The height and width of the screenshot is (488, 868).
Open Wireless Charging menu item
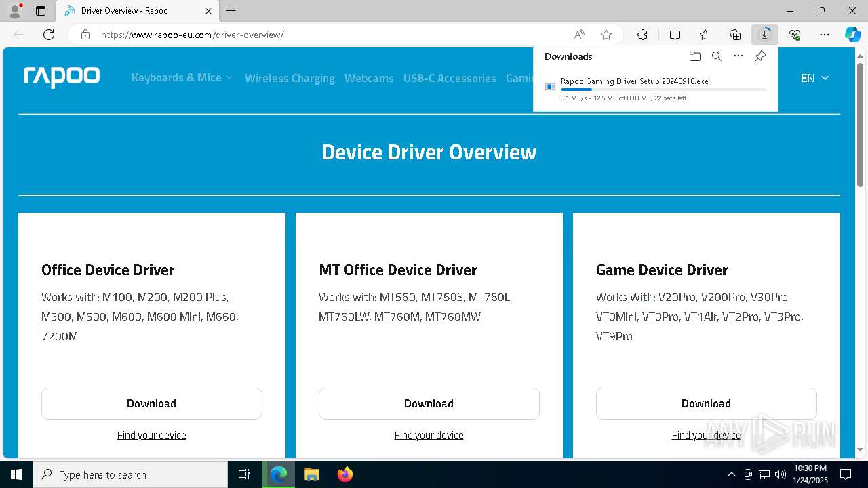(x=290, y=78)
